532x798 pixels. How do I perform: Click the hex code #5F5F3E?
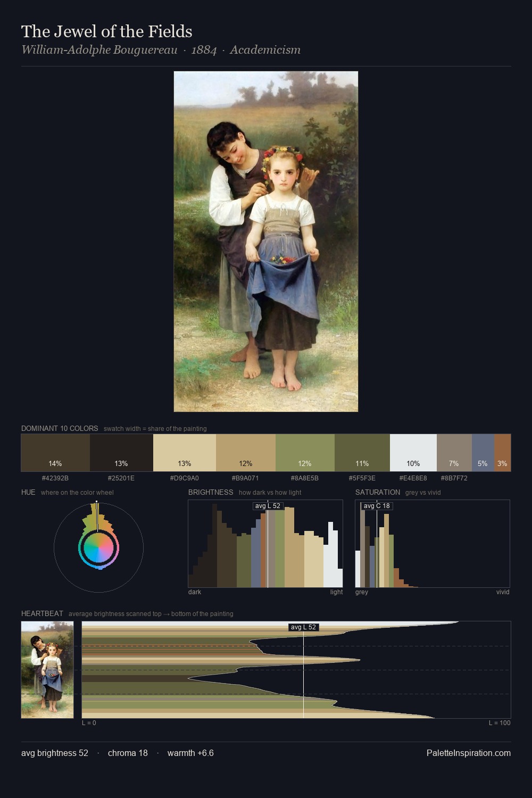[x=362, y=478]
